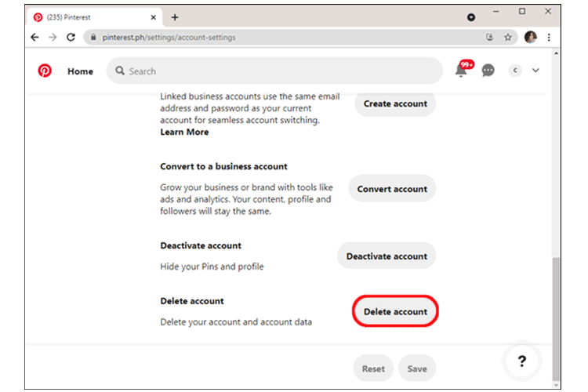Open a new browser tab

(175, 17)
